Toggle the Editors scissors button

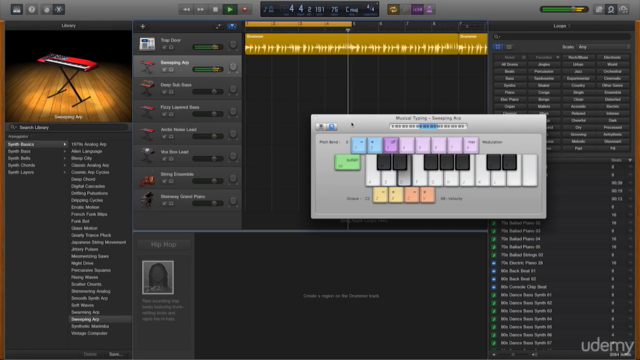[59, 9]
